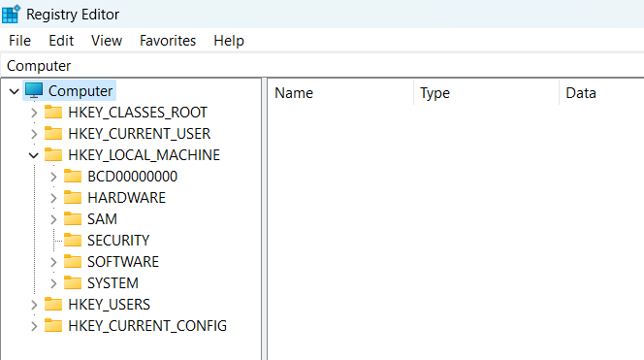Expand the SOFTWARE subkey
Screen dimensions: 644x360
point(53,262)
